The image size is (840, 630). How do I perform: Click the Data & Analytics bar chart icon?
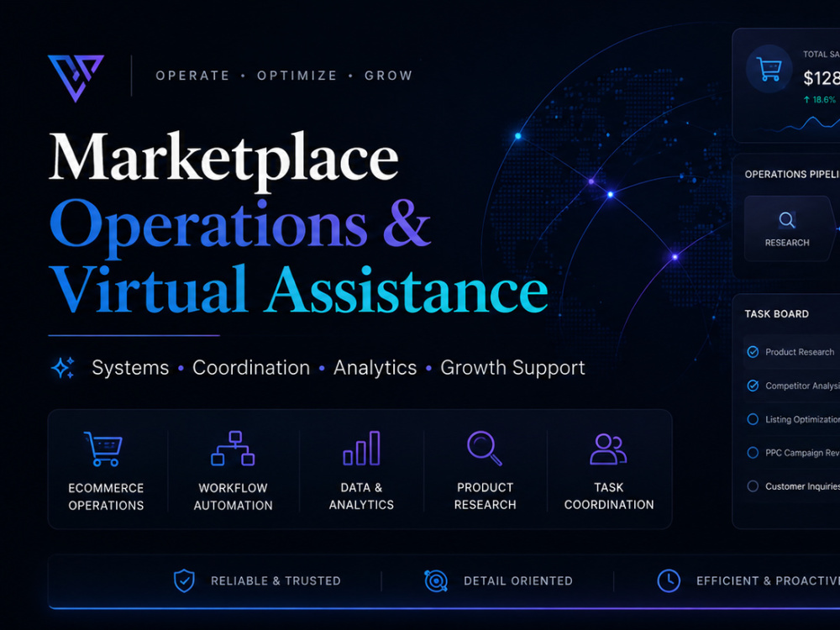[361, 449]
